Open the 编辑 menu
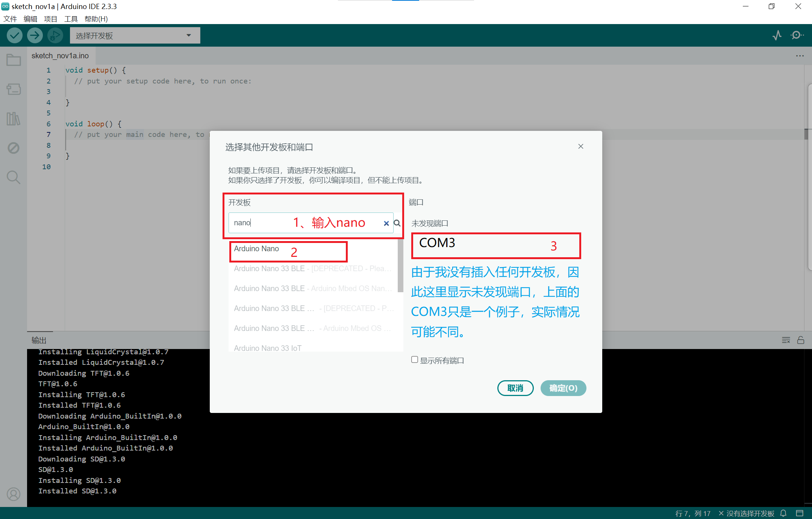Image resolution: width=812 pixels, height=519 pixels. click(30, 19)
